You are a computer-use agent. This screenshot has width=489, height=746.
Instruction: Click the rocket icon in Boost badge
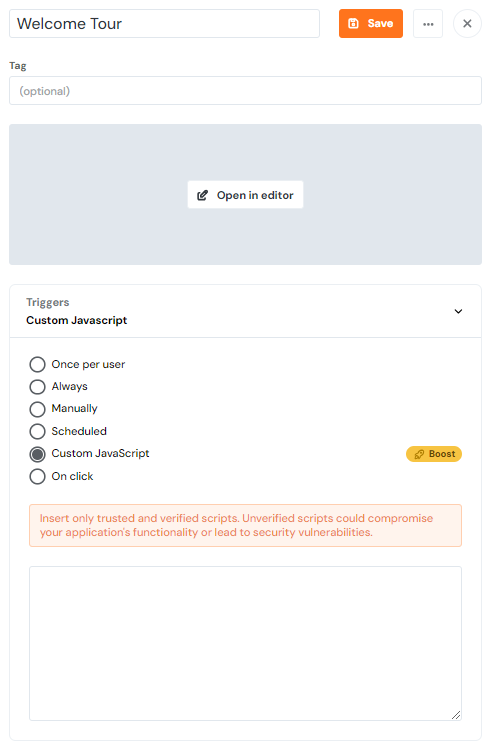coord(419,454)
